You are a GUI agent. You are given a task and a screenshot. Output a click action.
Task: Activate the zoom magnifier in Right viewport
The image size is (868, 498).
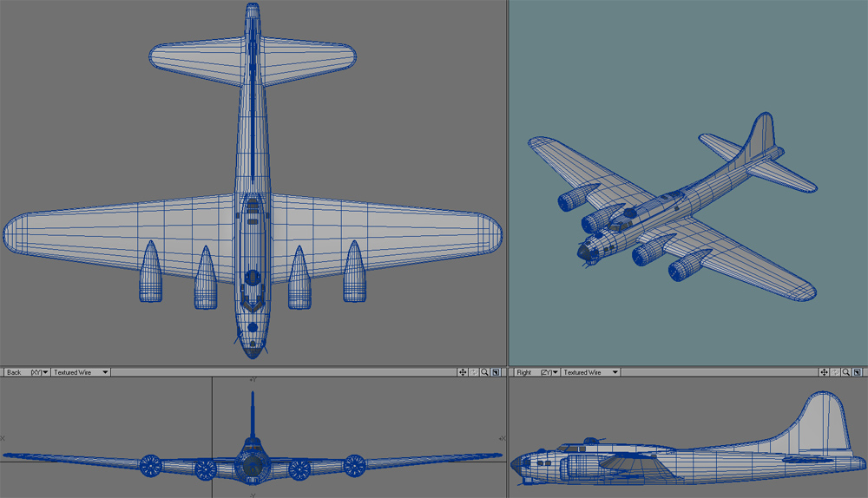pos(846,372)
